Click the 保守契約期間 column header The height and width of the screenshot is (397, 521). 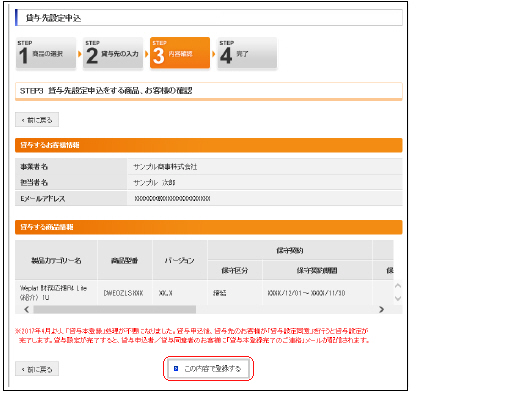[317, 270]
